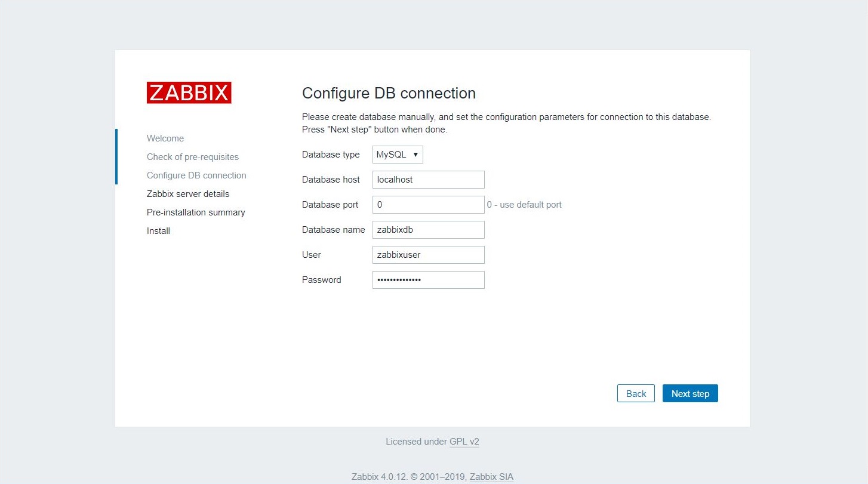Screen dimensions: 868x484
Task: Focus the Database host field
Action: tap(428, 180)
